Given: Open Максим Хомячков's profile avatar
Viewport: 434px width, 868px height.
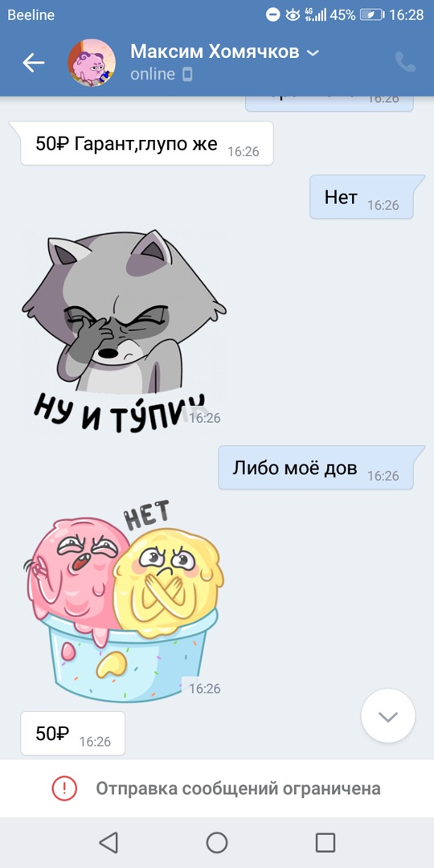Looking at the screenshot, I should [x=92, y=63].
